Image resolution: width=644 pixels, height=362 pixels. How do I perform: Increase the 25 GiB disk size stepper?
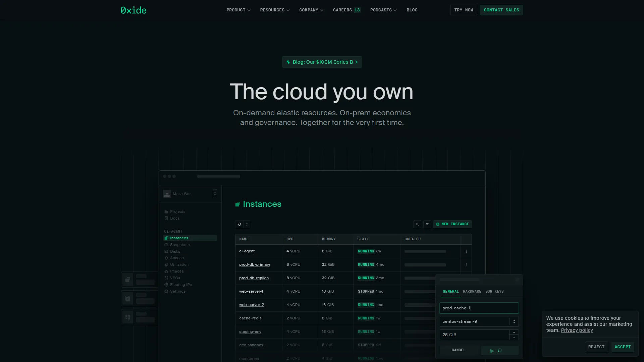click(514, 333)
